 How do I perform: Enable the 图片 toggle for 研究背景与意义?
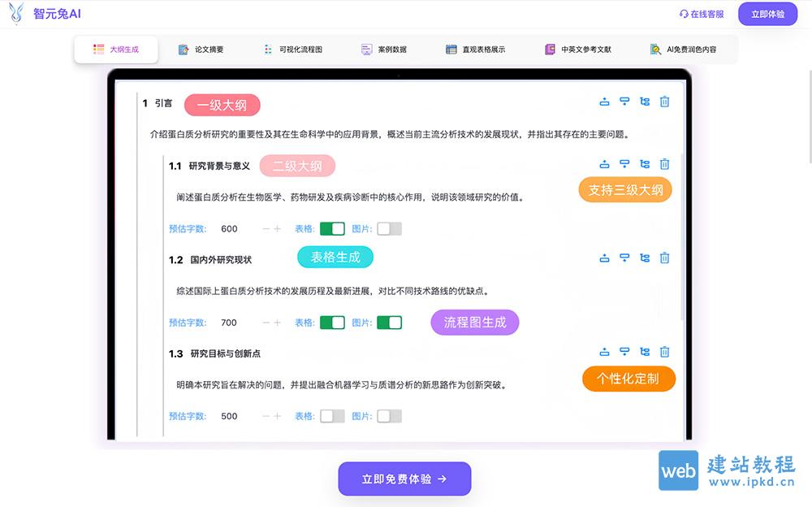[388, 228]
